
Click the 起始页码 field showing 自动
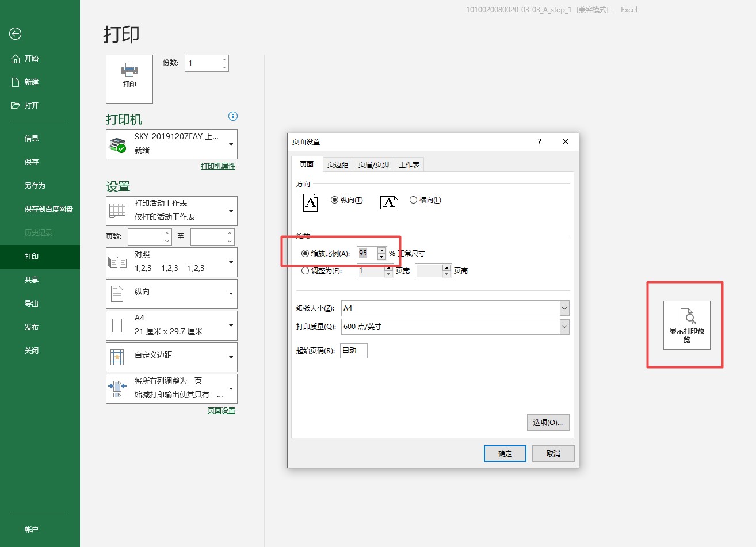[354, 350]
